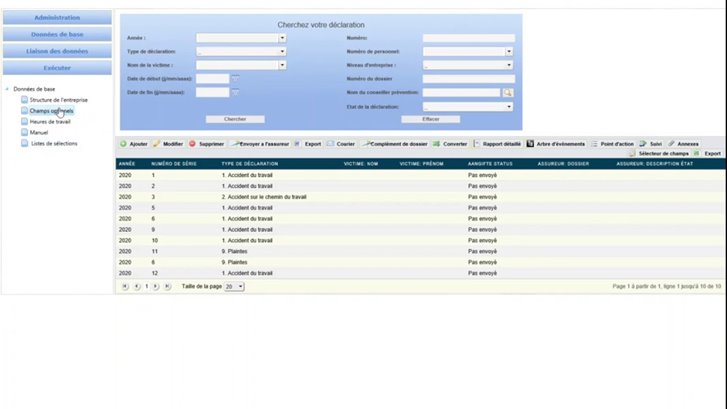Image resolution: width=727 pixels, height=409 pixels.
Task: Open calendar picker for Date de début
Action: (236, 78)
